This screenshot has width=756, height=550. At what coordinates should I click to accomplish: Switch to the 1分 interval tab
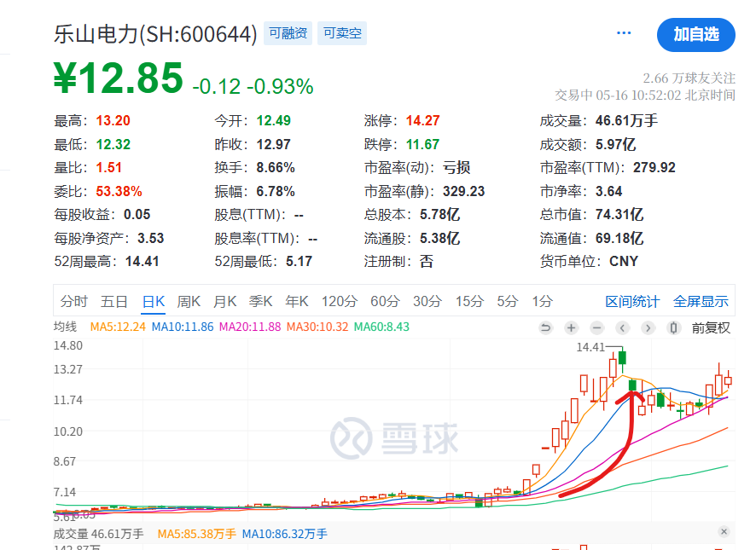pyautogui.click(x=542, y=301)
